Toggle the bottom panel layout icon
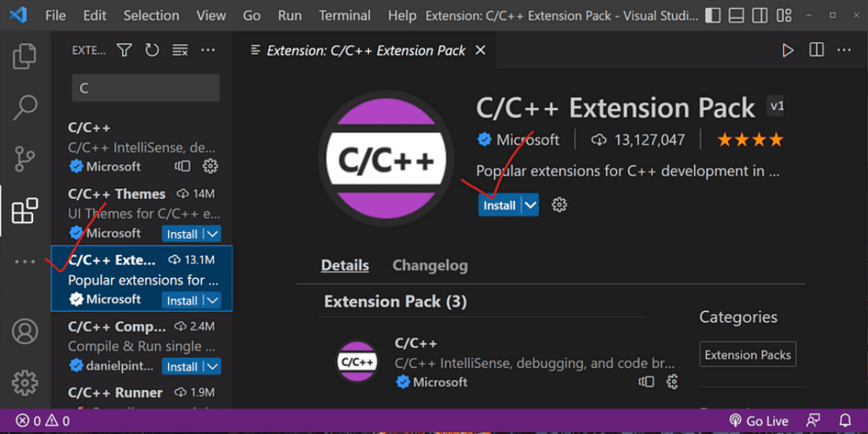 click(736, 15)
